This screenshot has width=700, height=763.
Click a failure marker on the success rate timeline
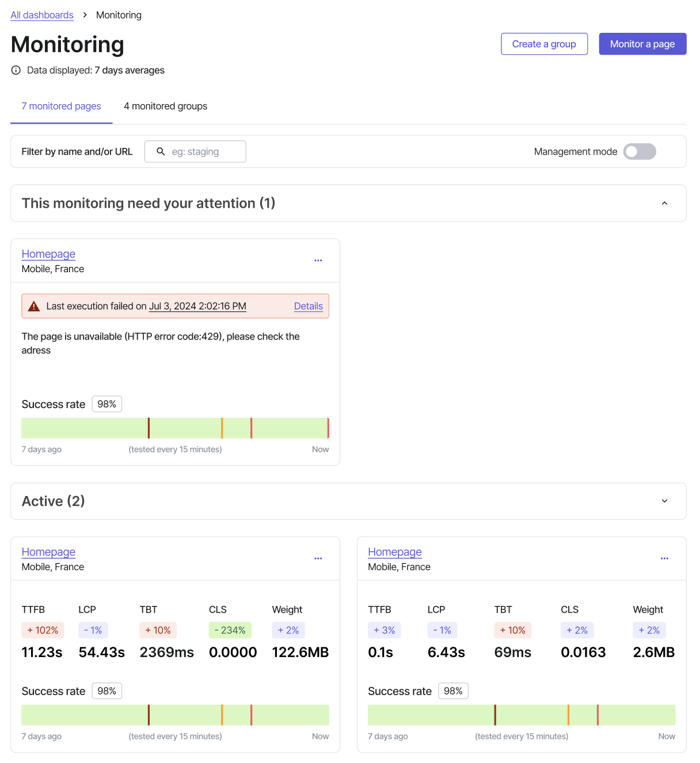pyautogui.click(x=149, y=428)
